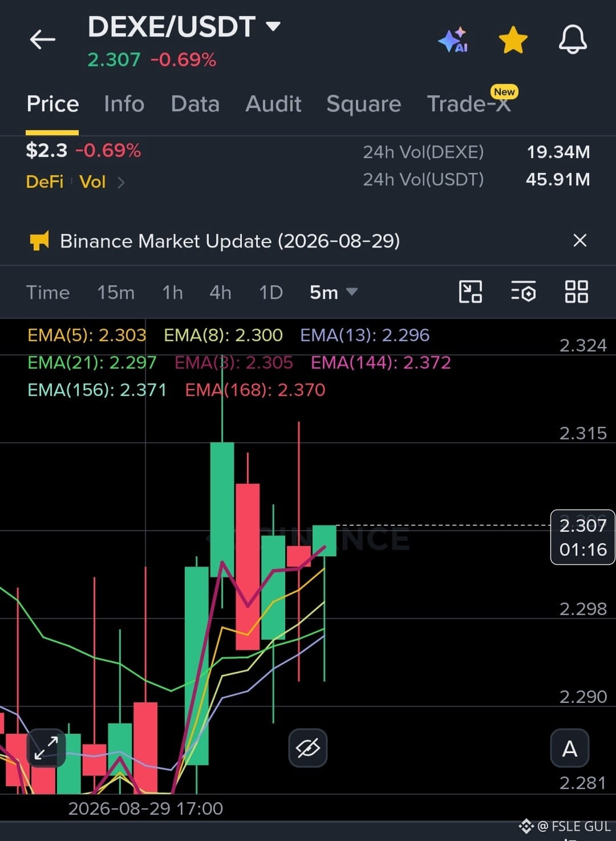Tap the EMA(144): 2.372 indicator label

[380, 362]
